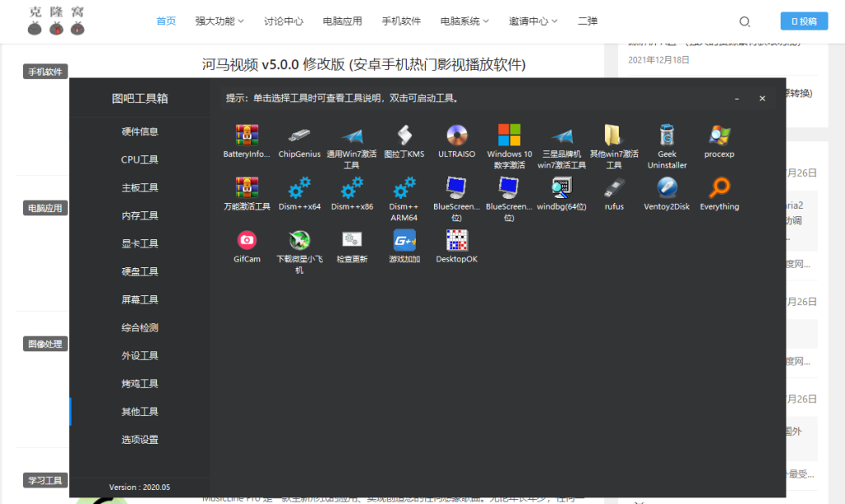Click the Version : 2020.05 text
The height and width of the screenshot is (504, 845).
(139, 487)
